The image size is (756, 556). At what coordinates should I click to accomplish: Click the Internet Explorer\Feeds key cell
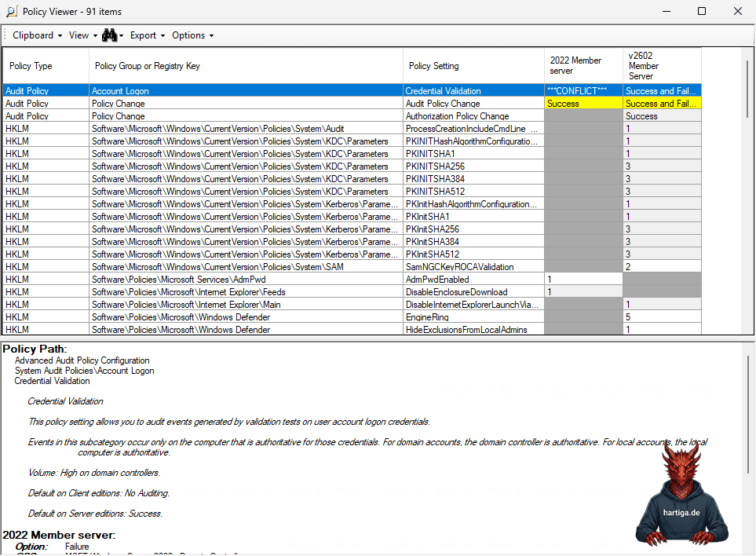click(x=246, y=291)
